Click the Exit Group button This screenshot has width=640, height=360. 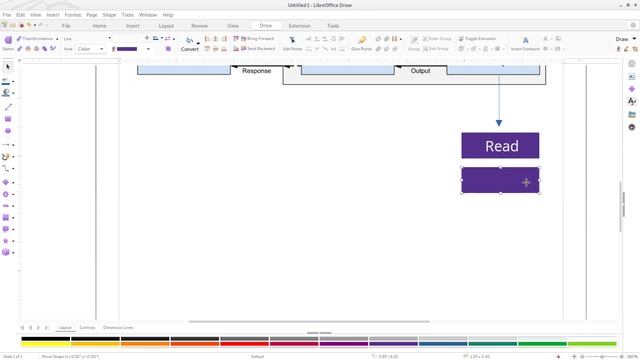436,49
